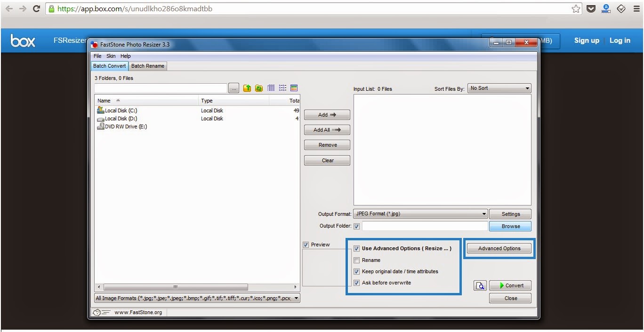
Task: Disable Use Advanced Options checkbox
Action: click(x=357, y=249)
